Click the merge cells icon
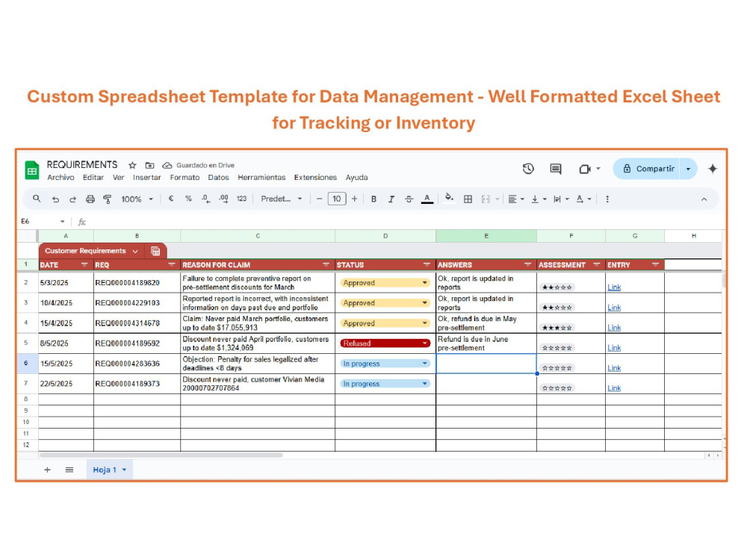The image size is (747, 560). tap(486, 199)
